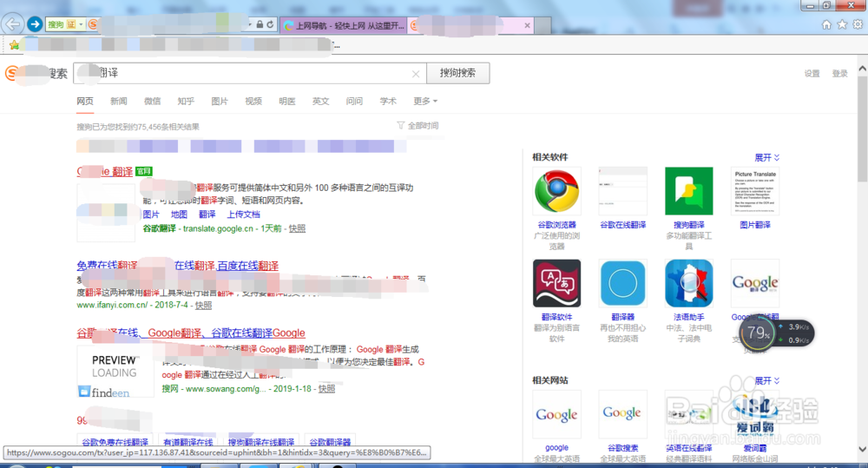
Task: Click the browser forward arrow button
Action: (35, 23)
